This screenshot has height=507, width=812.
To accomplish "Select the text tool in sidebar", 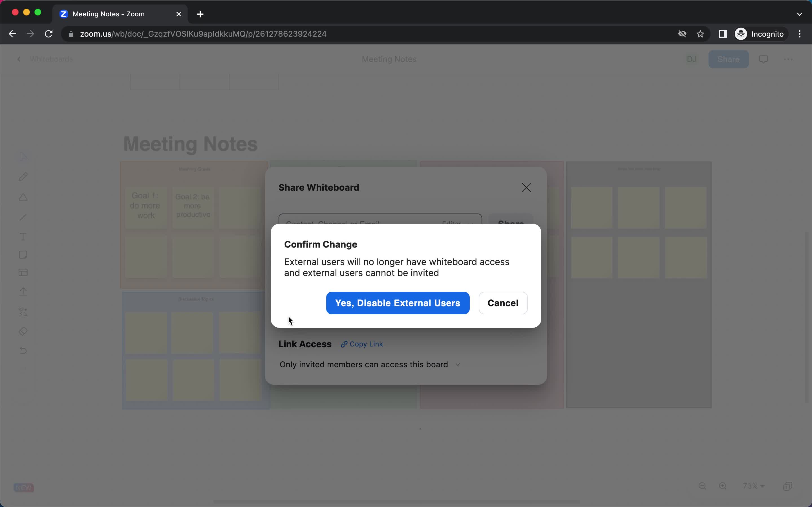I will pos(23,236).
